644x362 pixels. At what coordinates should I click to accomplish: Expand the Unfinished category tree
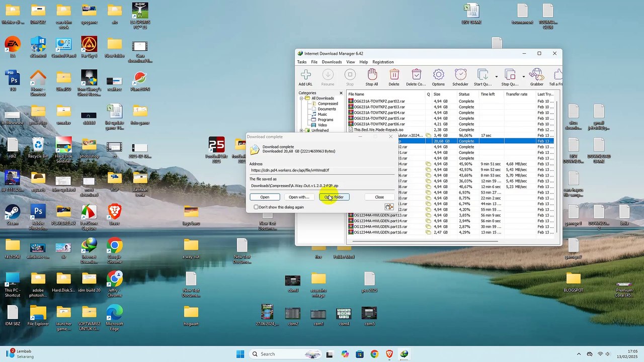tap(301, 130)
